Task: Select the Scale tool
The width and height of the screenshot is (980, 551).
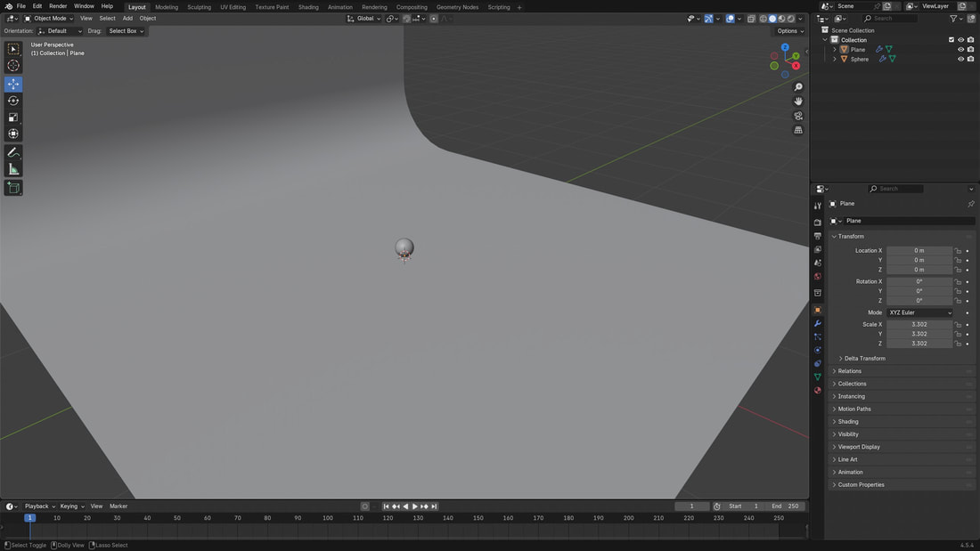Action: (13, 117)
